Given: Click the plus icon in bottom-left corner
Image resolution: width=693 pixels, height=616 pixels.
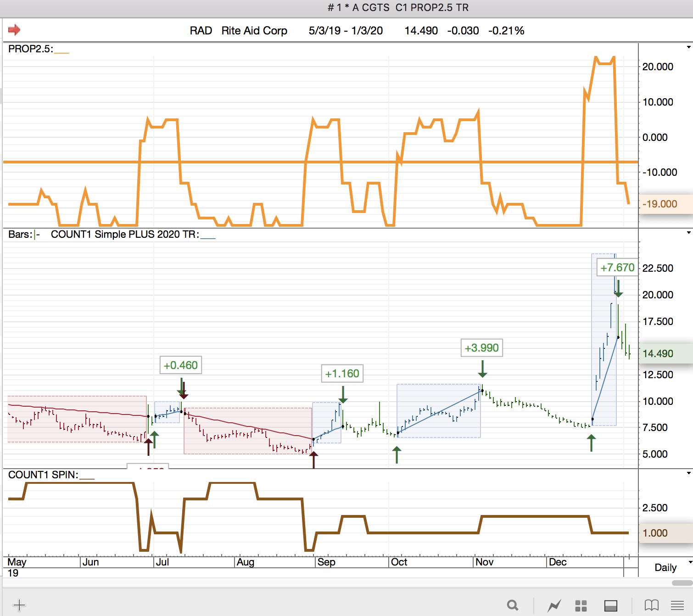Looking at the screenshot, I should (x=19, y=605).
